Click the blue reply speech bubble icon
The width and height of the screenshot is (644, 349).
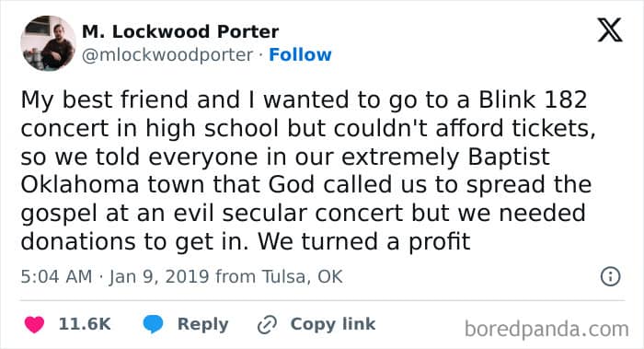click(153, 324)
